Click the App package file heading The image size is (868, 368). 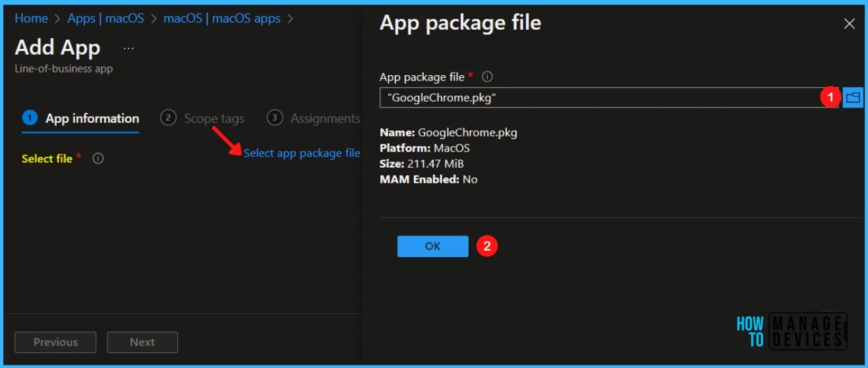(x=461, y=23)
